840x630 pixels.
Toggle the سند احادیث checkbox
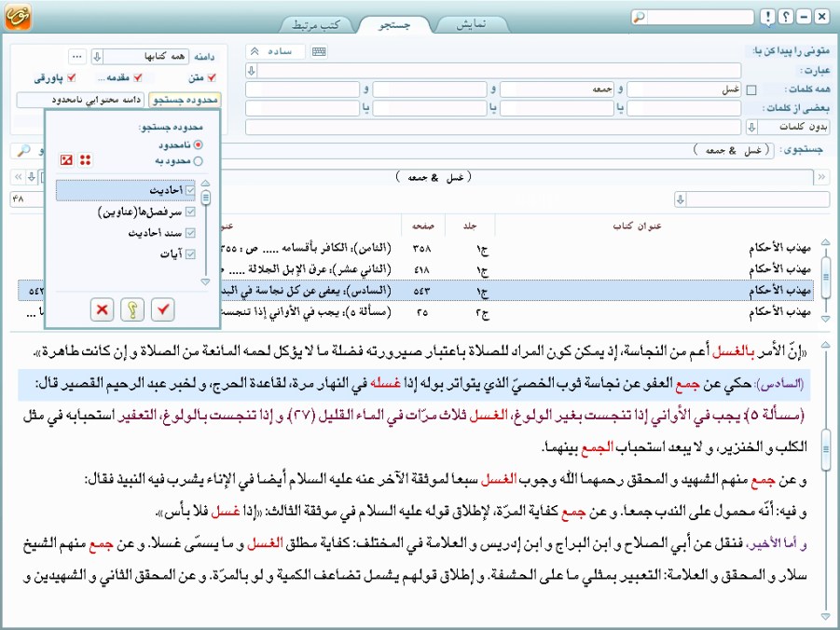pyautogui.click(x=190, y=233)
